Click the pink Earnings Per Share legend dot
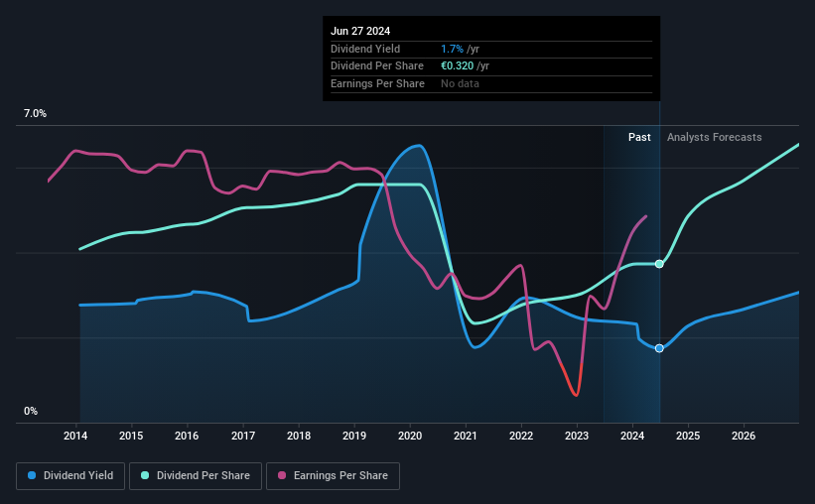This screenshot has height=504, width=815. [x=282, y=475]
